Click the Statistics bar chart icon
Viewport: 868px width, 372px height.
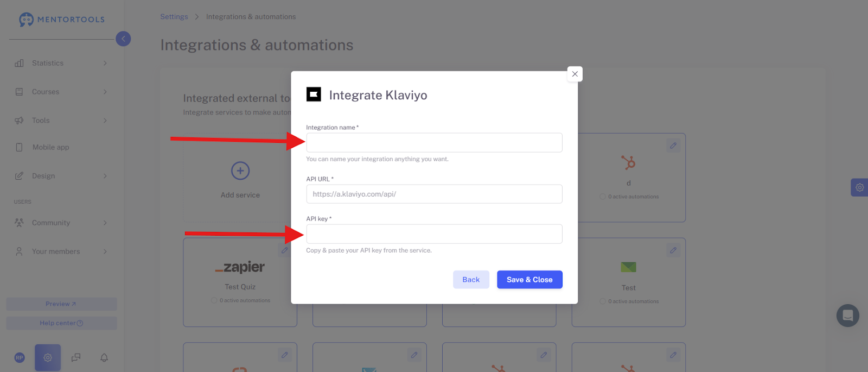coord(19,63)
